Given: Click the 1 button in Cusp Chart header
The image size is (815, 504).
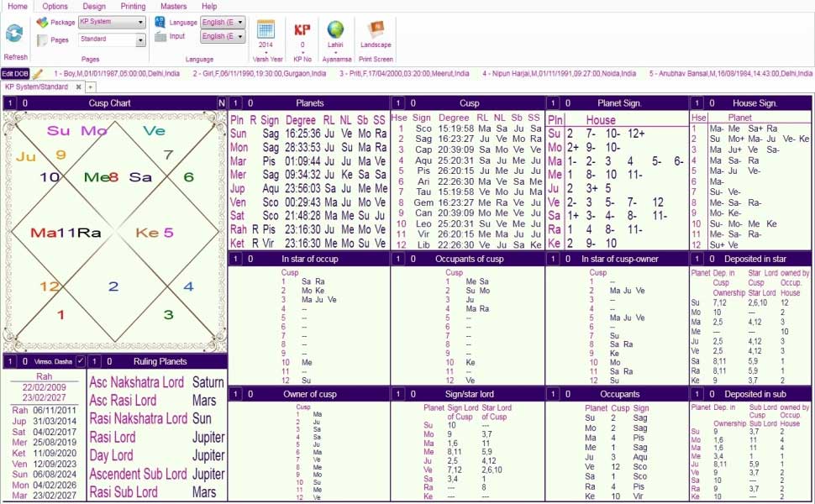Looking at the screenshot, I should [x=10, y=102].
